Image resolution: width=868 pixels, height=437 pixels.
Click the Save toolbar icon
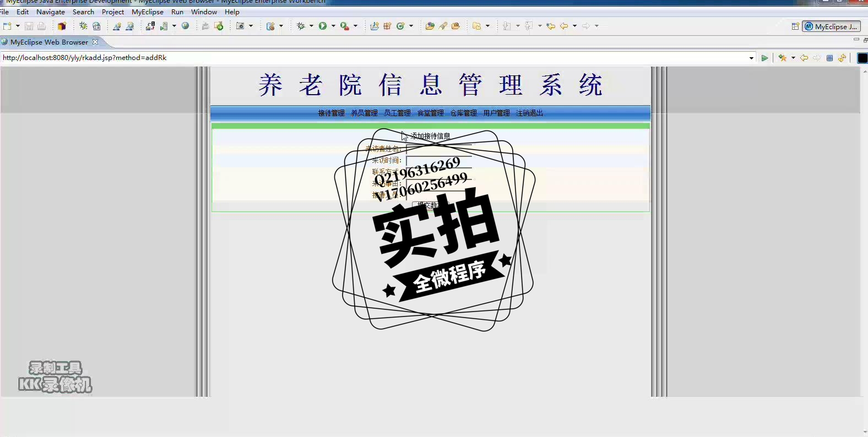[29, 26]
